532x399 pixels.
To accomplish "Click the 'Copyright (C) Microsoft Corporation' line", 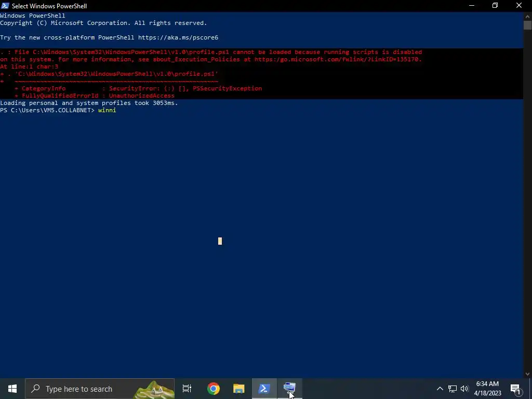I will [103, 23].
